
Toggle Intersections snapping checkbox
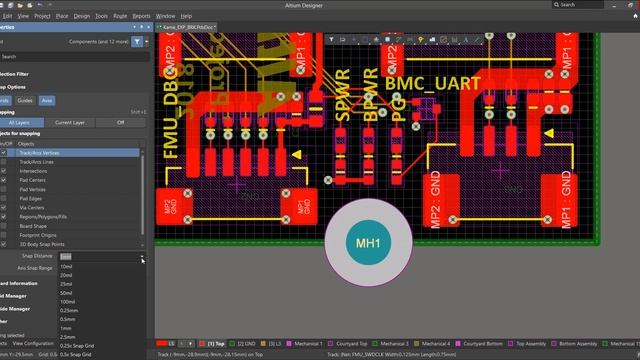(4, 171)
